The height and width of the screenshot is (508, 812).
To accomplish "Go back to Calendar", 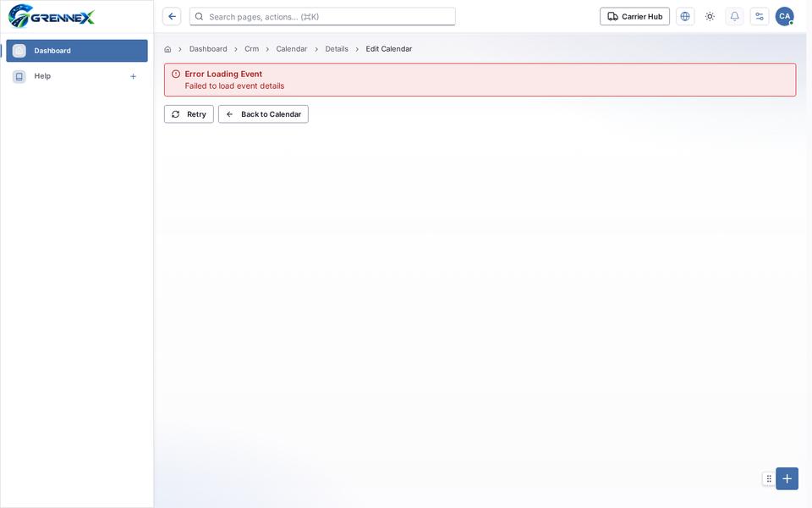I will 264,114.
